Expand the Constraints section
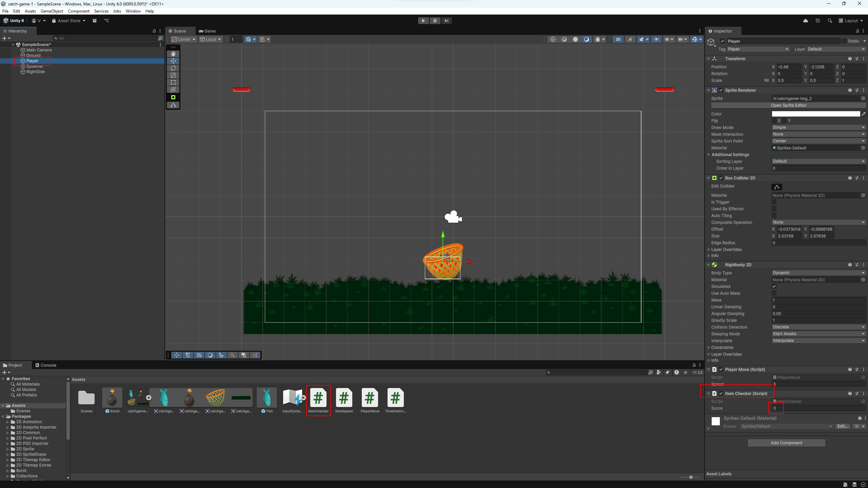Viewport: 868px width, 488px height. [x=722, y=347]
